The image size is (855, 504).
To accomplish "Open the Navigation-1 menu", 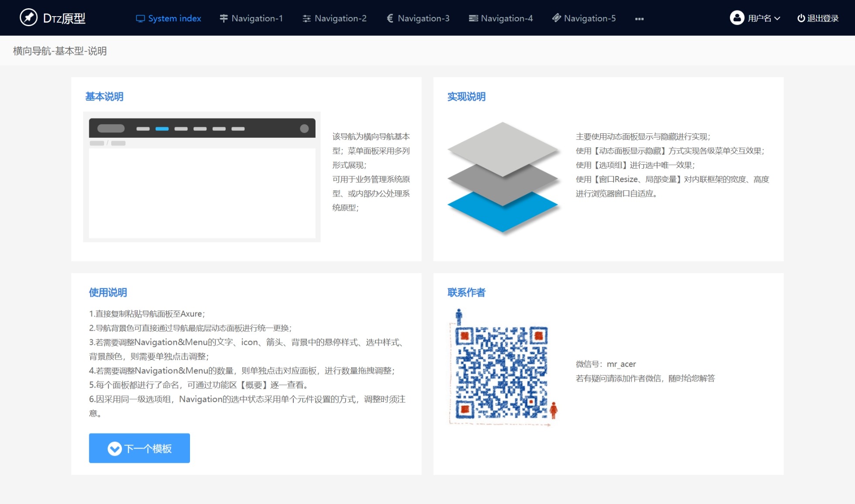I will click(x=251, y=18).
